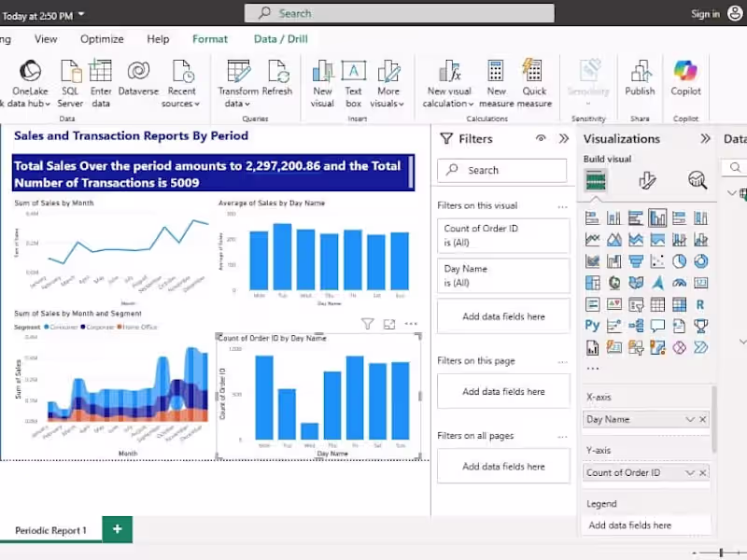Switch to the Optimize tab
Screen dimensions: 747x560
tap(102, 39)
